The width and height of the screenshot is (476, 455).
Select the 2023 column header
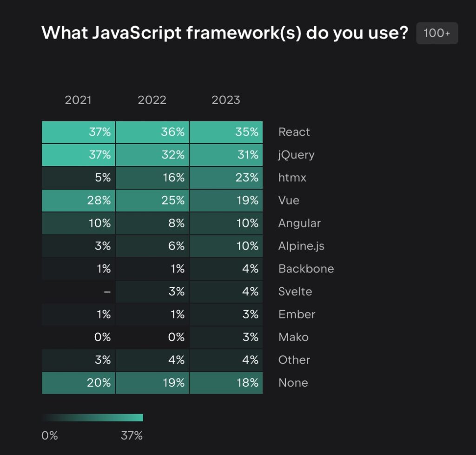(226, 100)
